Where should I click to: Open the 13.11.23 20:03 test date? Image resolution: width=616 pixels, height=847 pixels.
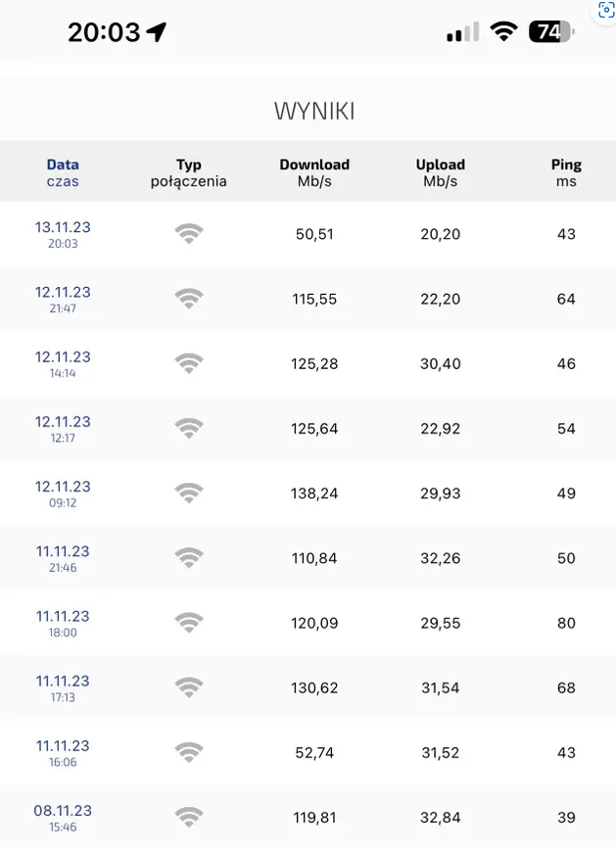click(63, 234)
